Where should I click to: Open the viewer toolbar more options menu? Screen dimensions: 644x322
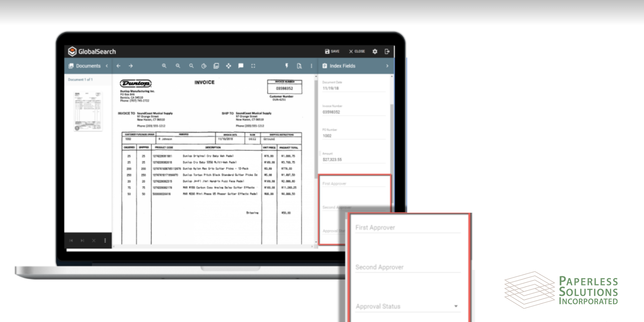(311, 66)
